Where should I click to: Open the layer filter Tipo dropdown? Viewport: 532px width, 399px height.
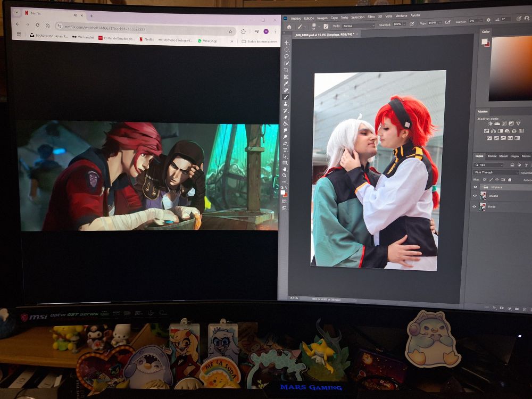click(488, 165)
